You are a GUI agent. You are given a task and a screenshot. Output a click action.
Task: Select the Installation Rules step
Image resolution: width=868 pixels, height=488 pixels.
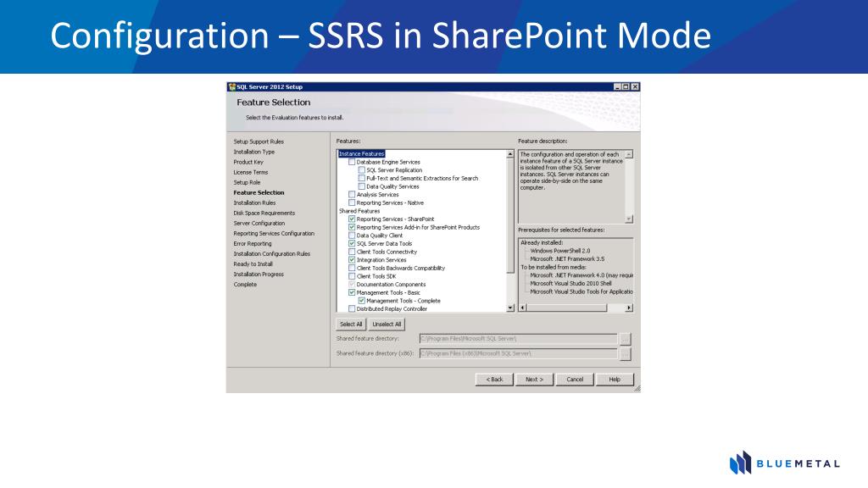254,203
